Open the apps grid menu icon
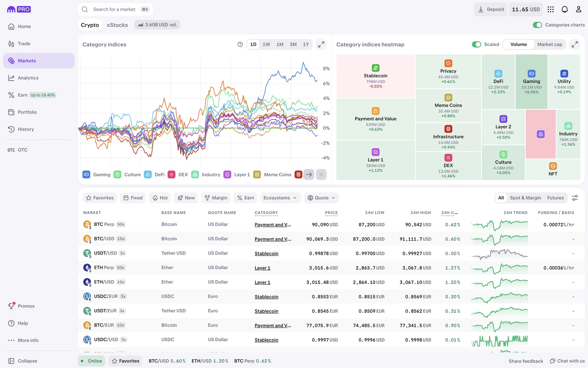The height and width of the screenshot is (368, 588). [x=551, y=9]
